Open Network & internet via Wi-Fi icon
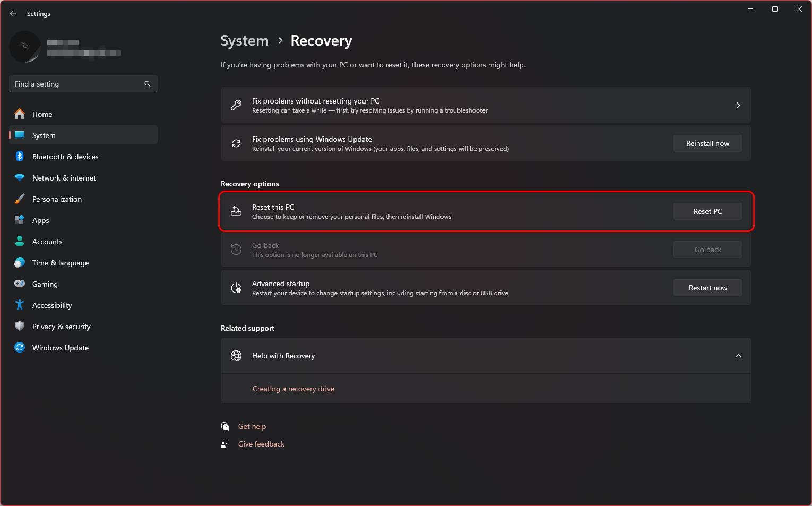 click(20, 178)
